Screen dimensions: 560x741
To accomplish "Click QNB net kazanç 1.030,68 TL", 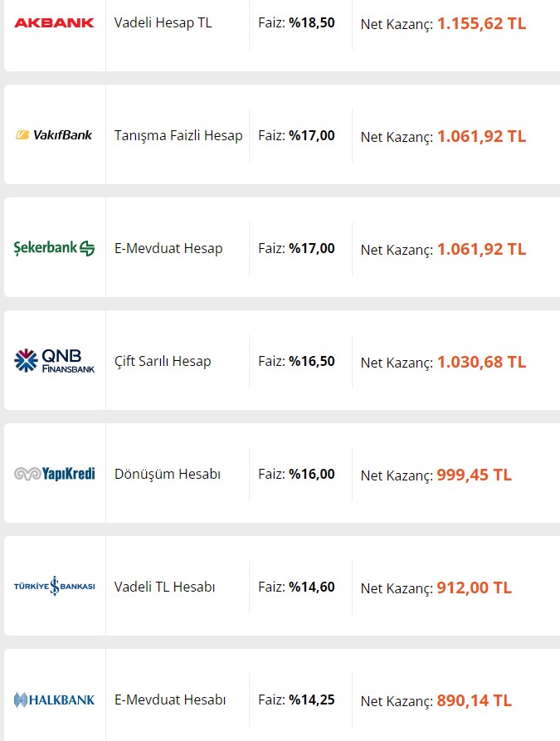I will pyautogui.click(x=481, y=362).
